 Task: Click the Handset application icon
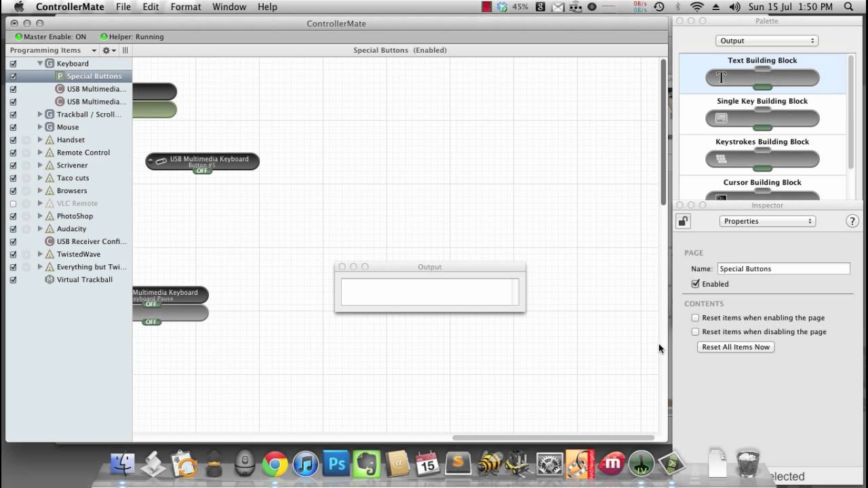click(50, 140)
